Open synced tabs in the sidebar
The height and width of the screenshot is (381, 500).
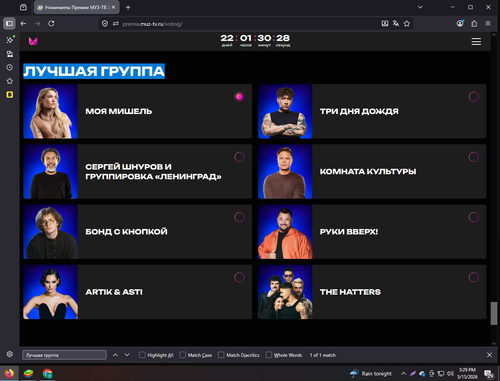[10, 54]
